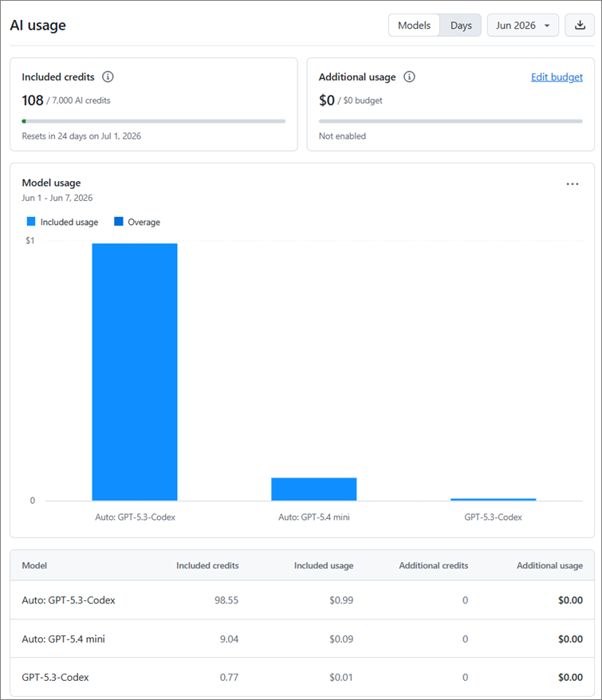The height and width of the screenshot is (700, 602).
Task: Click the Auto: GPT-5.3-Codex chart bar
Action: 135,372
